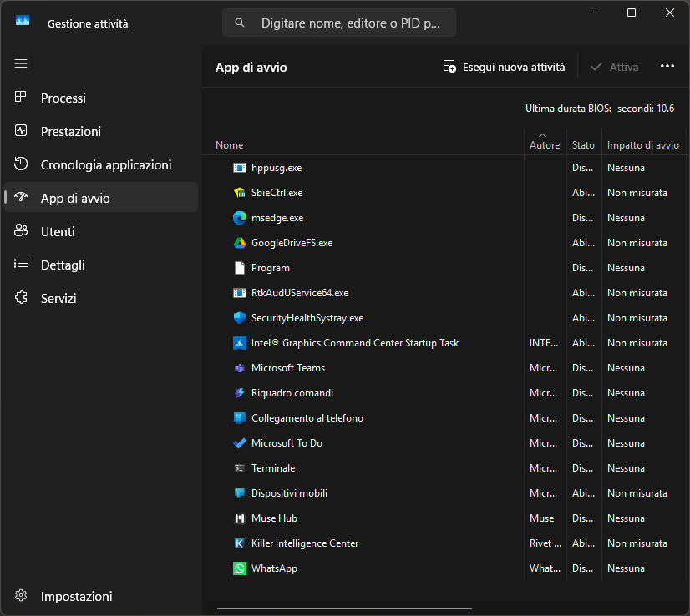
Task: Focus the search box for name or PID
Action: click(339, 23)
